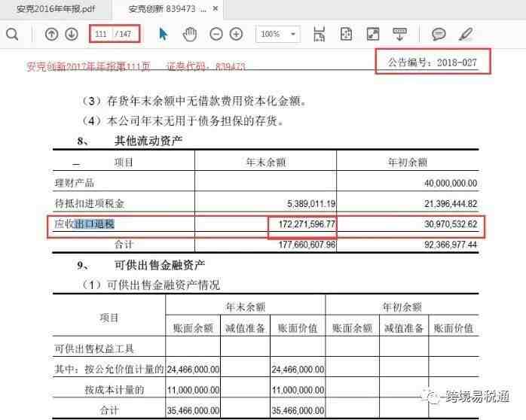Click the 172,271,596.77 year-end value
The width and height of the screenshot is (526, 420).
point(301,224)
